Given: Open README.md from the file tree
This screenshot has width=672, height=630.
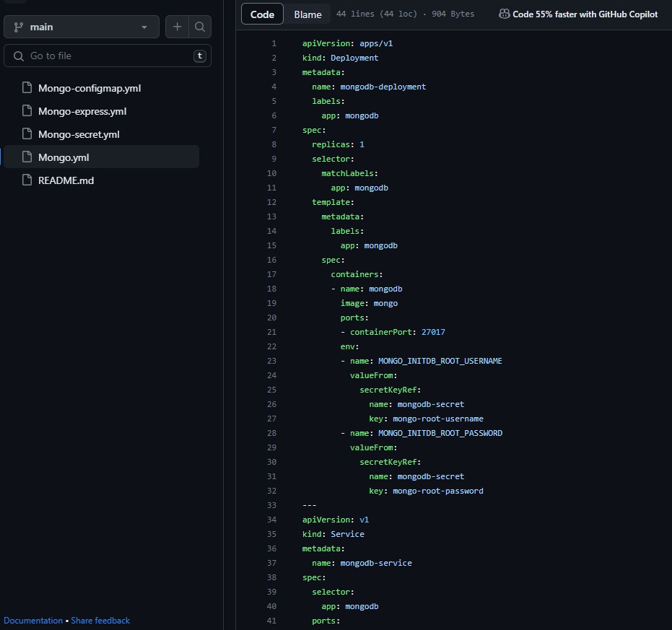Looking at the screenshot, I should click(x=66, y=180).
